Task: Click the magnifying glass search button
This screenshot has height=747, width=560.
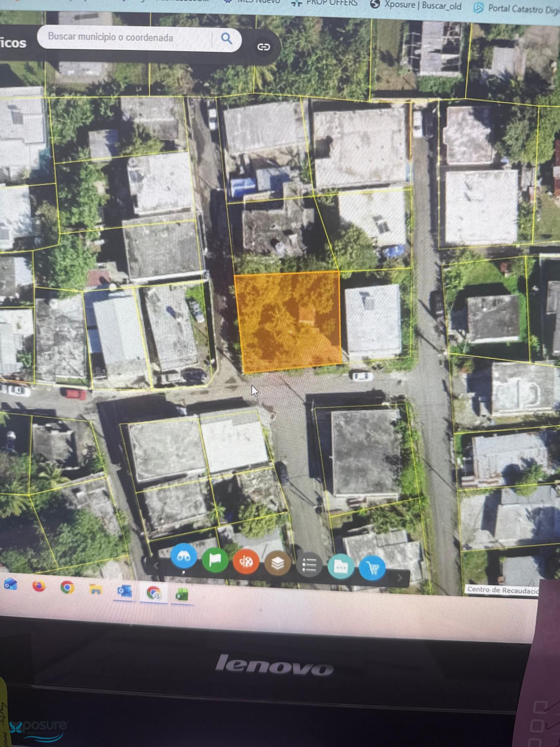Action: (226, 38)
